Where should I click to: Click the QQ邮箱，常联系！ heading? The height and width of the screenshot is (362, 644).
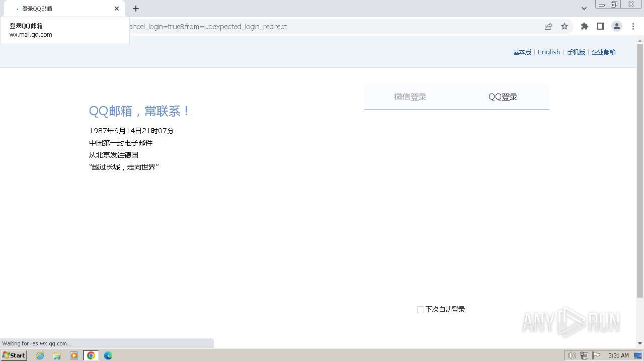139,111
